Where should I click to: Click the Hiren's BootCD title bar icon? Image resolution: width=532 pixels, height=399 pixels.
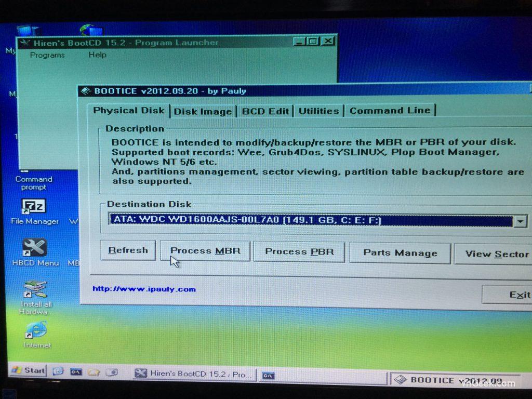click(25, 43)
